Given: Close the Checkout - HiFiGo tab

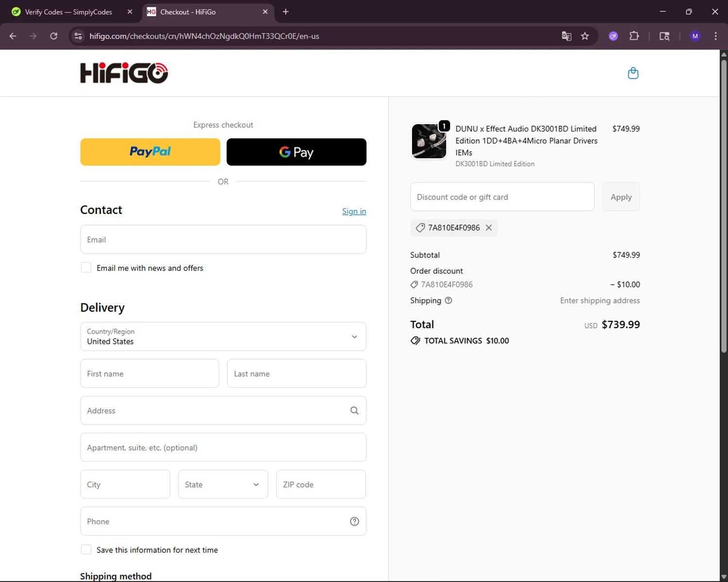Looking at the screenshot, I should click(265, 12).
